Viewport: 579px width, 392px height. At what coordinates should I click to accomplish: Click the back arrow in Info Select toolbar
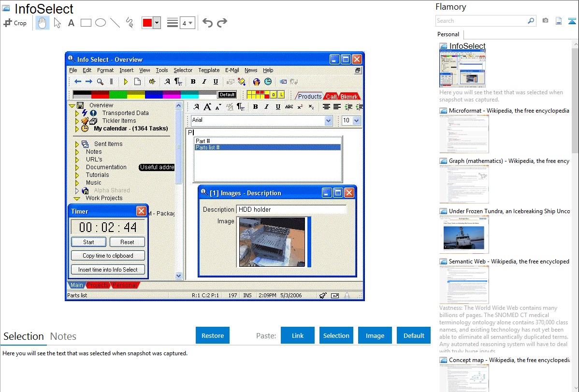click(77, 82)
